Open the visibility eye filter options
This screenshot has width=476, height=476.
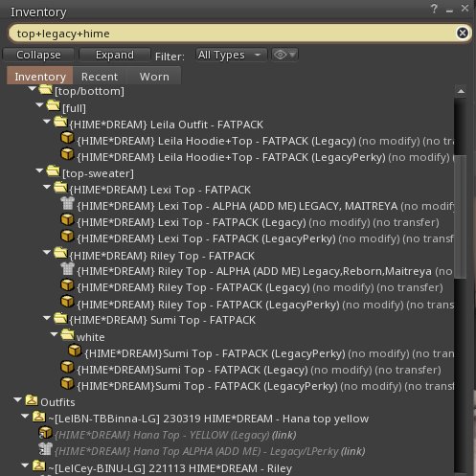[284, 55]
